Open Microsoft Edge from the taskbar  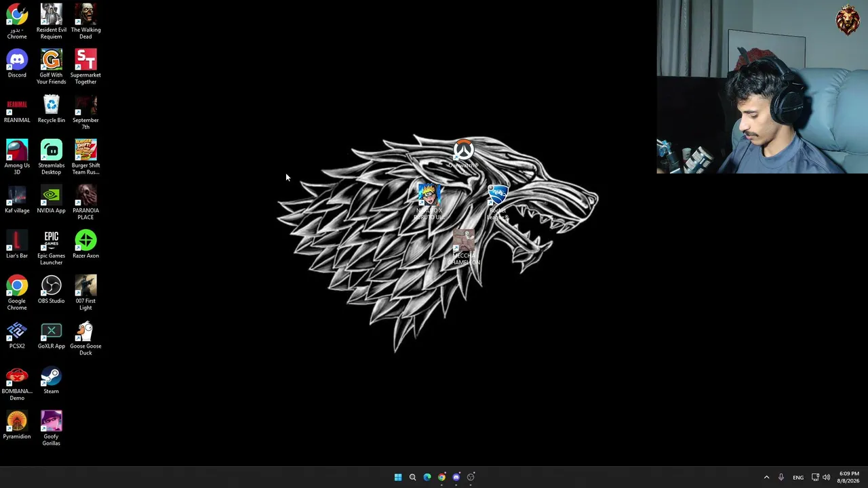coord(427,477)
